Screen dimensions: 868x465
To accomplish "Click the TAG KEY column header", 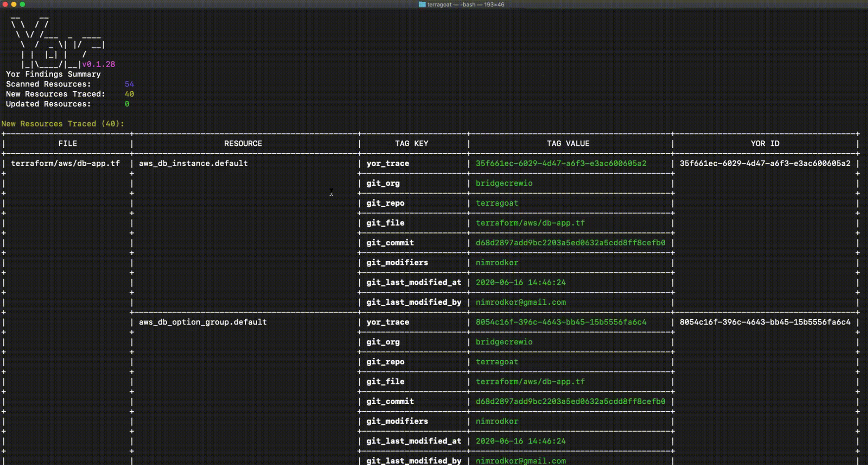I will coord(411,144).
